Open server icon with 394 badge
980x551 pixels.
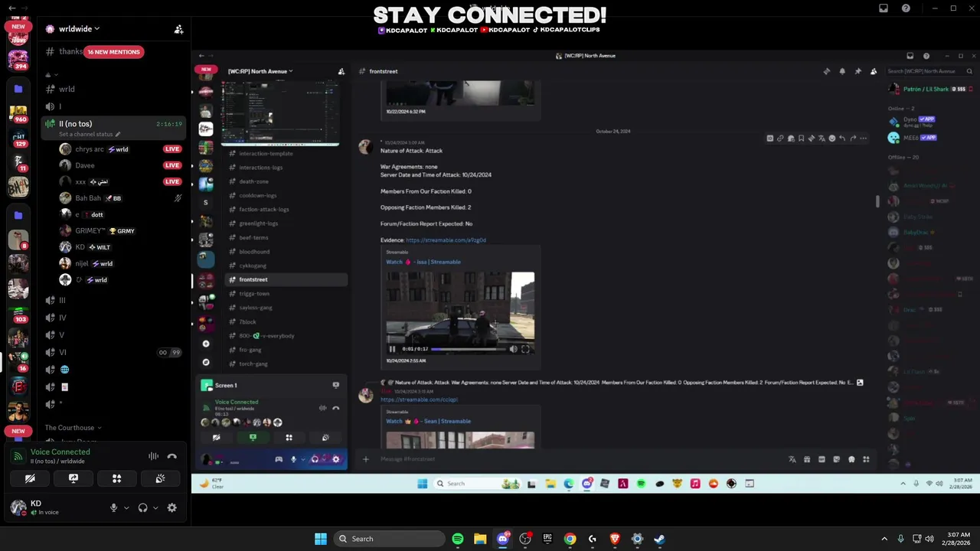coord(18,60)
